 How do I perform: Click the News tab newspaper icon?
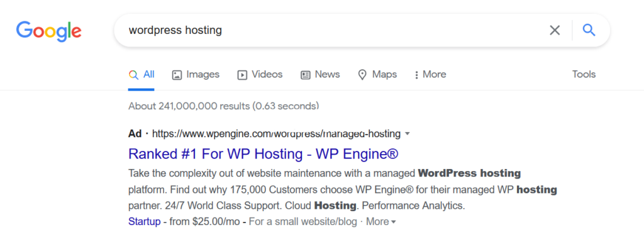click(x=305, y=75)
